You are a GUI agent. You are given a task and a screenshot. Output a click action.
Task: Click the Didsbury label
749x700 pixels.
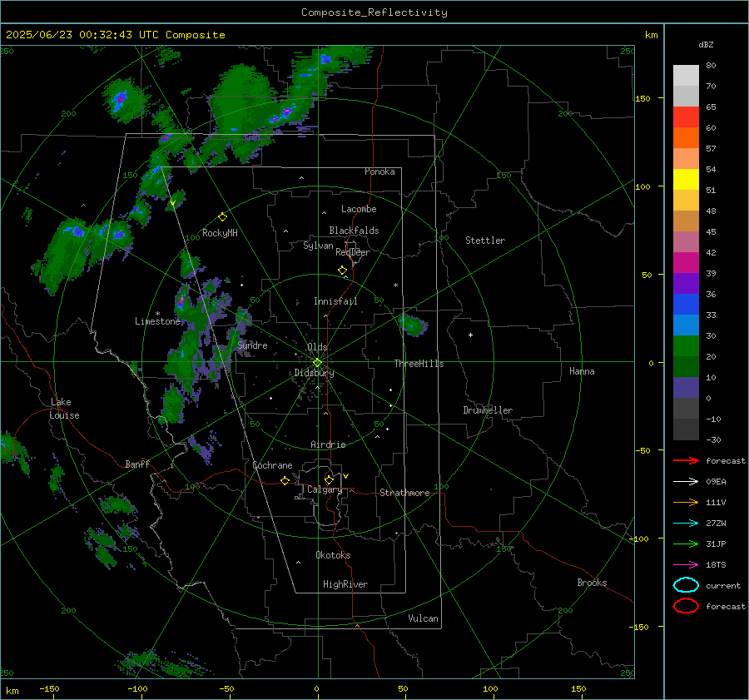point(314,373)
